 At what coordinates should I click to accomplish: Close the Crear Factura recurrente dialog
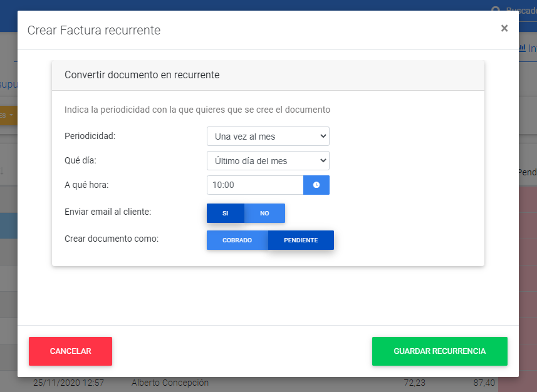504,28
